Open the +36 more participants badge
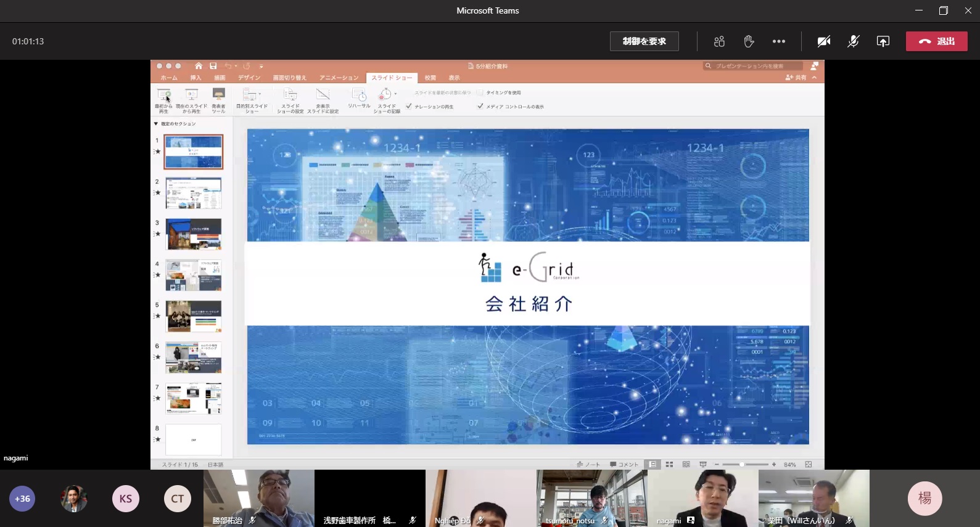The image size is (980, 527). pyautogui.click(x=22, y=499)
